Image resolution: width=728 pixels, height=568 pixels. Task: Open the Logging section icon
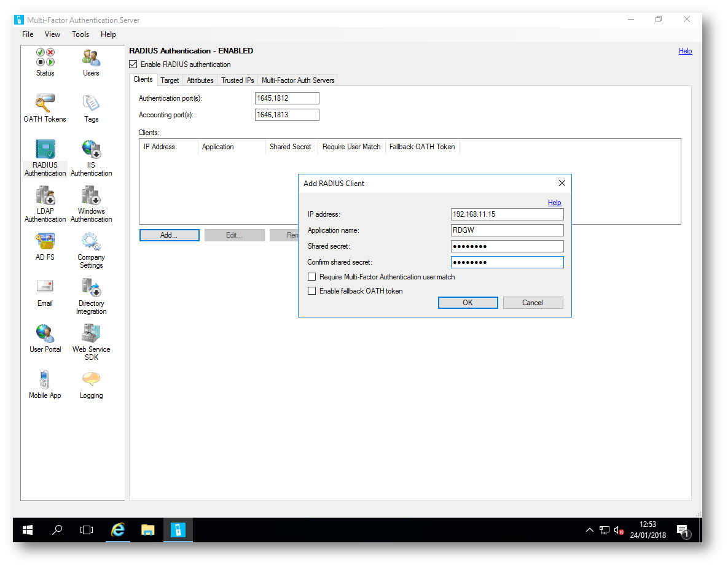click(92, 379)
